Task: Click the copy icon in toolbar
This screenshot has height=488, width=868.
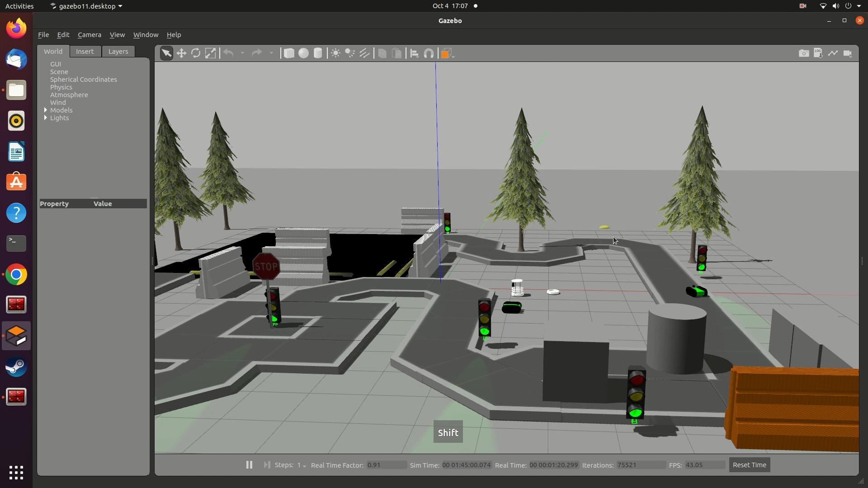Action: [382, 53]
